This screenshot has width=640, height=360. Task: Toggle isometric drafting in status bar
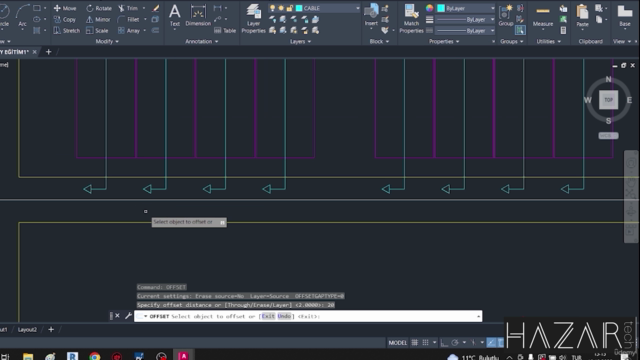point(473,342)
